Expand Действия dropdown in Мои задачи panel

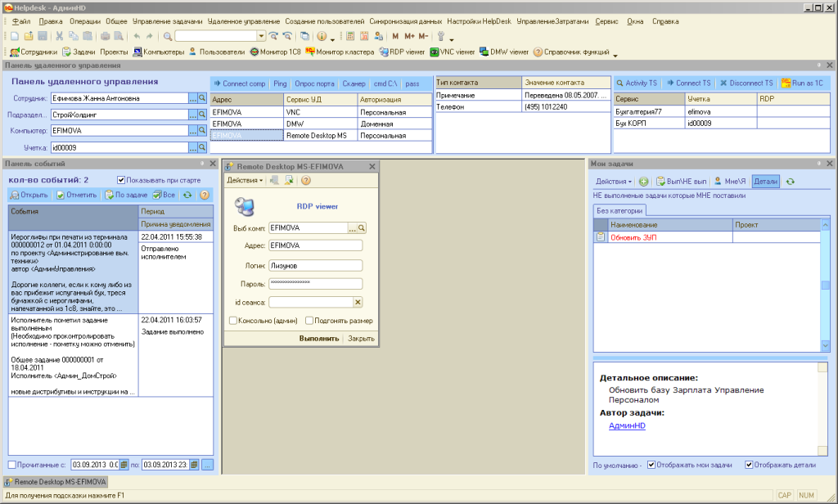tap(614, 181)
